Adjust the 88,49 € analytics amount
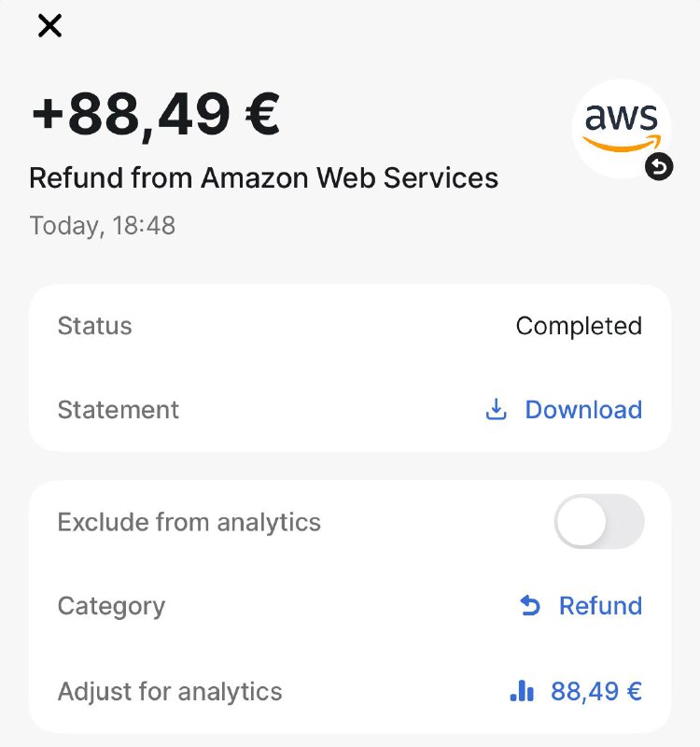This screenshot has width=700, height=747. pos(596,691)
